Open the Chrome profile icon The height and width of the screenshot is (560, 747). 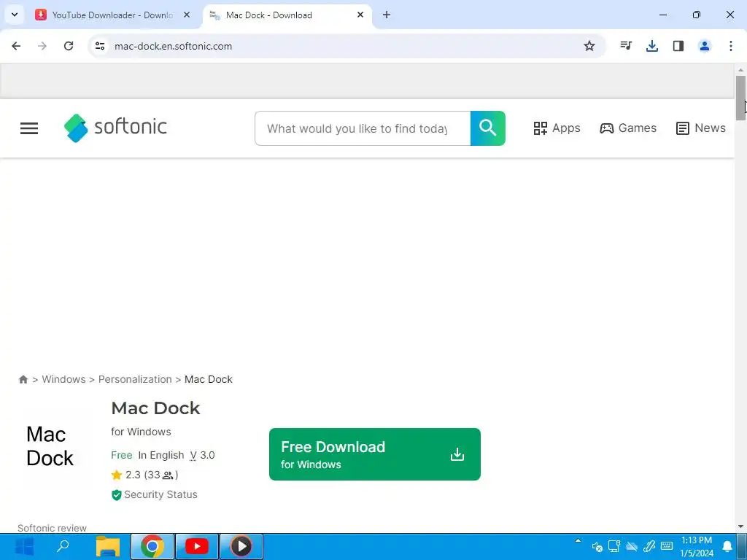(705, 46)
